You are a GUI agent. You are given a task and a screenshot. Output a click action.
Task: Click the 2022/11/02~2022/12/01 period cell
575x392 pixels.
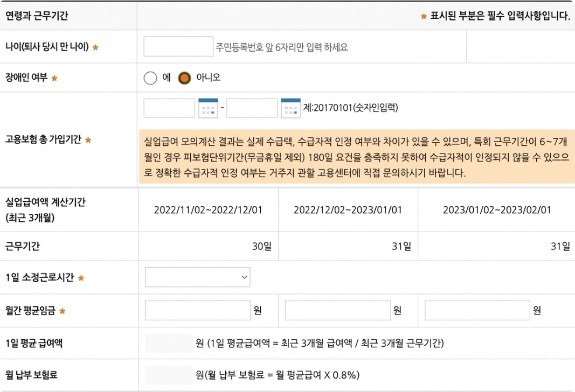(x=209, y=210)
